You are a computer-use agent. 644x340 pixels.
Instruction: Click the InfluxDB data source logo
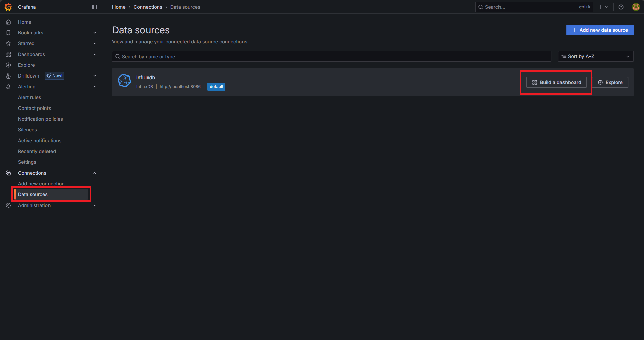click(124, 81)
